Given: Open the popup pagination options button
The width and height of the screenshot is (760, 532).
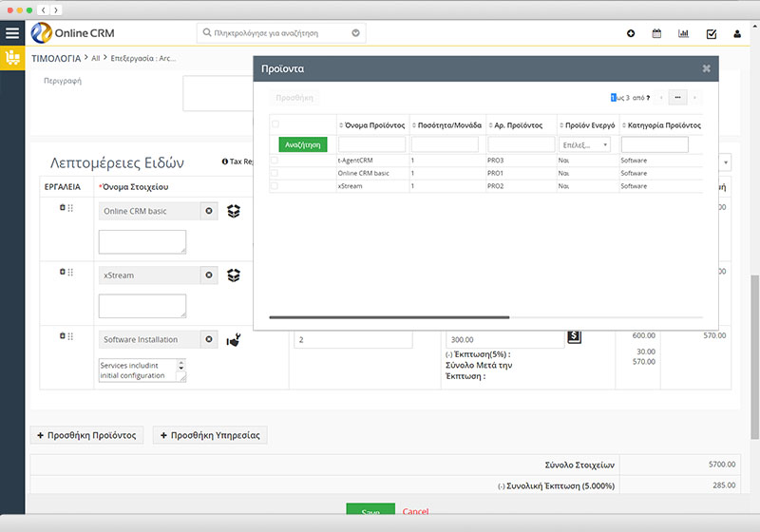Looking at the screenshot, I should pos(677,98).
